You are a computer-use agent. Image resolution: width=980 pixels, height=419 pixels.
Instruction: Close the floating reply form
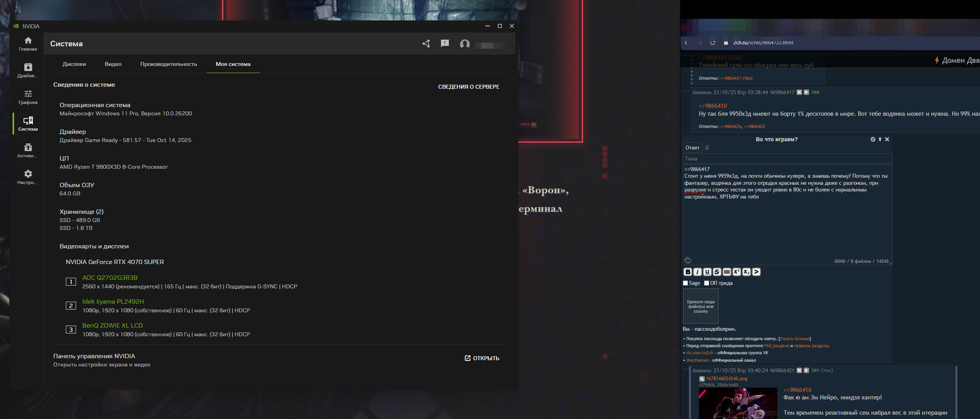(x=887, y=139)
